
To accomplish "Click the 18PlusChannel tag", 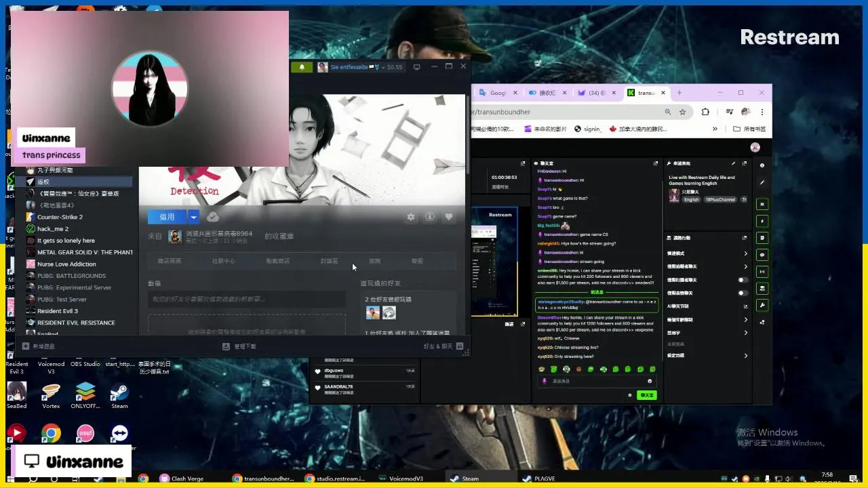I will [x=720, y=200].
